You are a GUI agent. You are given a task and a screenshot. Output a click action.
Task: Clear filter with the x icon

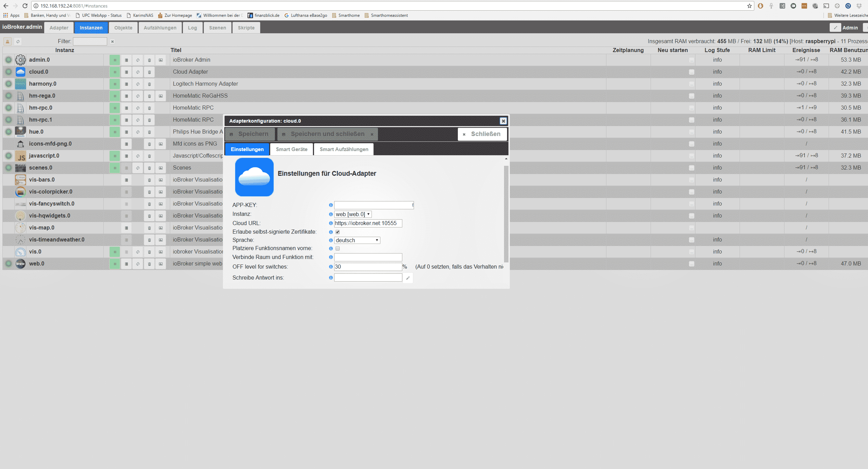coord(112,41)
